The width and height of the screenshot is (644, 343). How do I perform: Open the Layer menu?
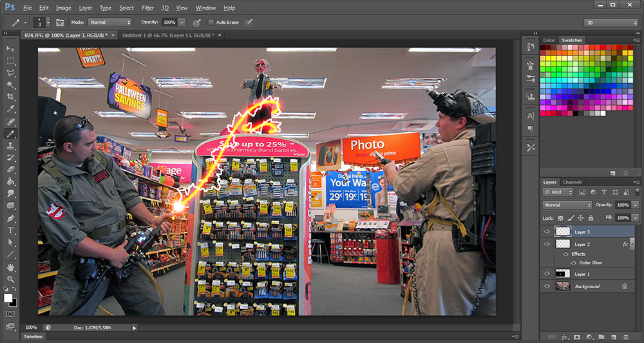click(x=86, y=8)
